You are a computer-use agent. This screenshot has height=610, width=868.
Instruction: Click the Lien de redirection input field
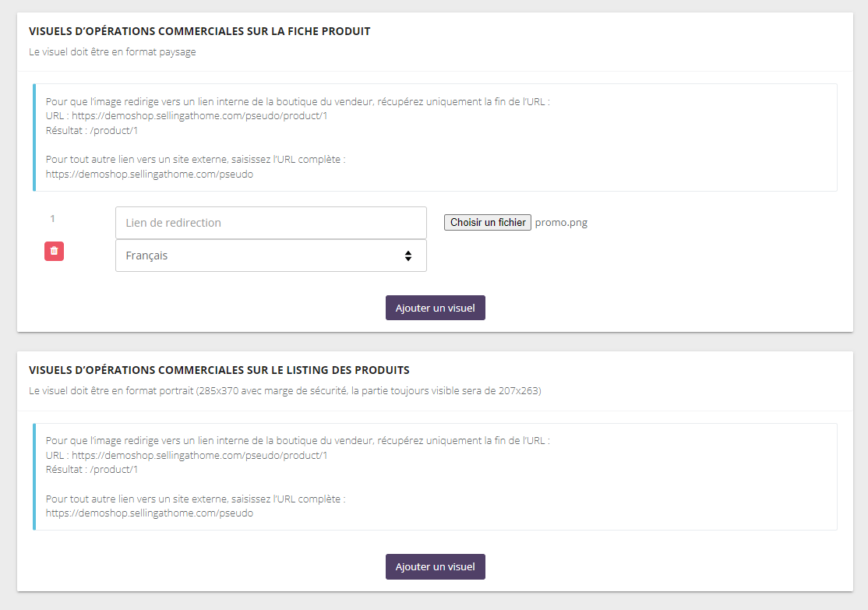point(270,223)
